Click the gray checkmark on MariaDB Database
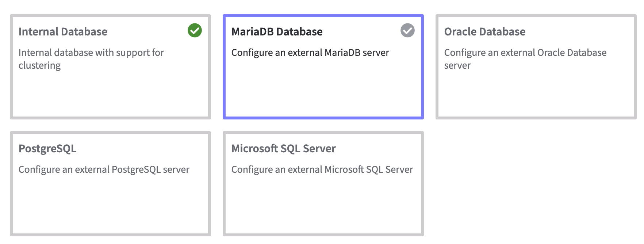This screenshot has height=244, width=644. 407,30
